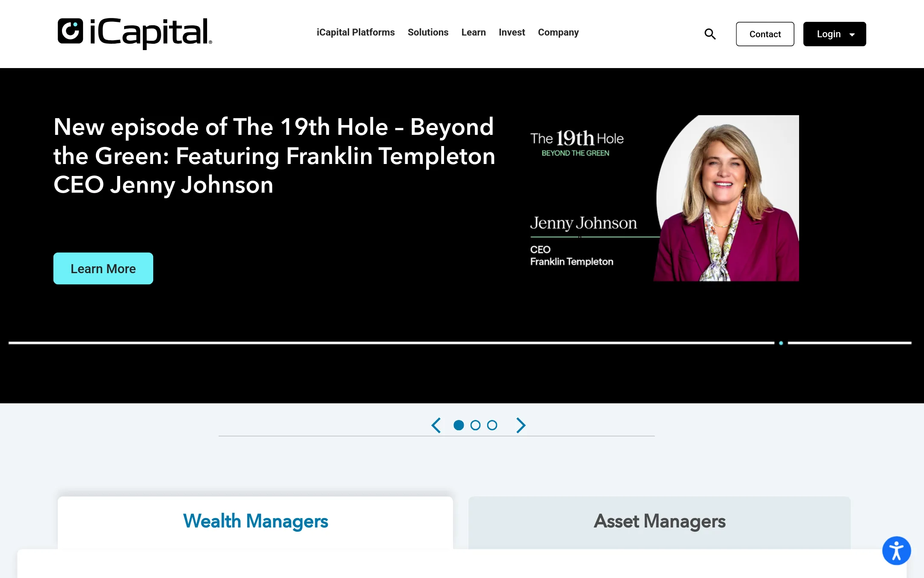
Task: Go to next carousel slide arrow
Action: point(521,425)
